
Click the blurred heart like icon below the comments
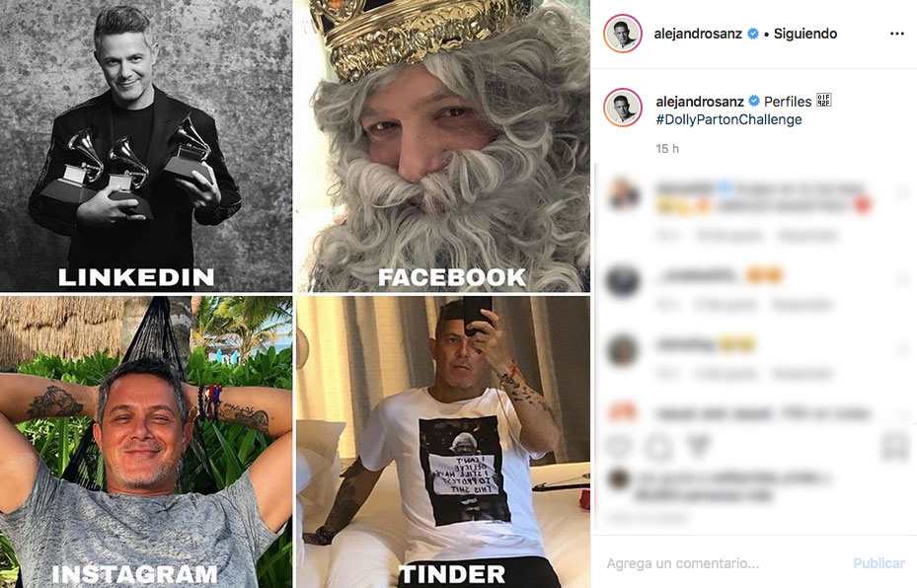click(x=619, y=447)
